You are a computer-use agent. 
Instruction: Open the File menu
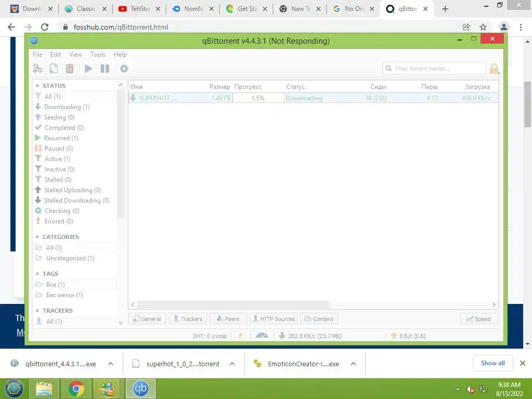click(37, 54)
